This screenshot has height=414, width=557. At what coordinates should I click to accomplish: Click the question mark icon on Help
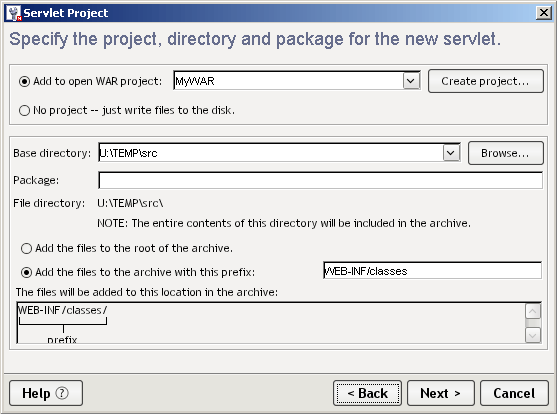(62, 393)
